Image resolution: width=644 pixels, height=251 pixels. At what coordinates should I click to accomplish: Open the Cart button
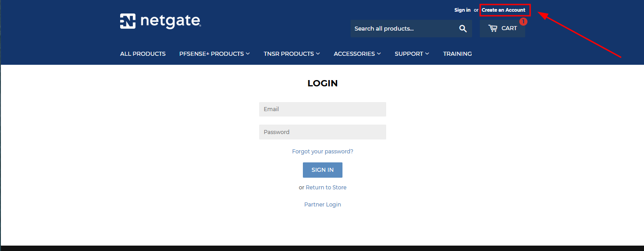(502, 28)
